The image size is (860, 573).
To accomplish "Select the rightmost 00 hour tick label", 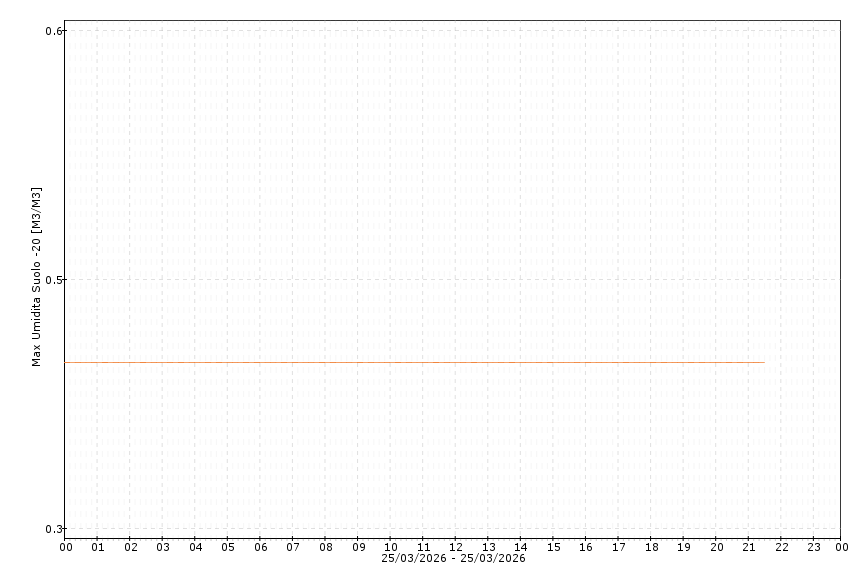I will point(842,547).
